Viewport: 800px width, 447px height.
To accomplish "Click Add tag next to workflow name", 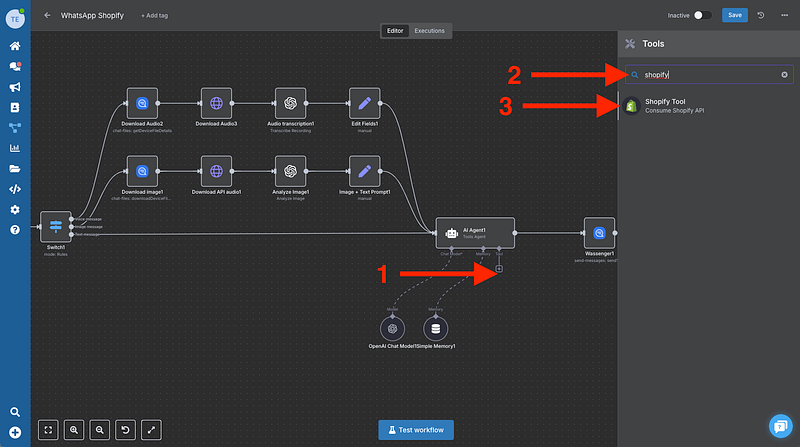I will click(x=155, y=16).
